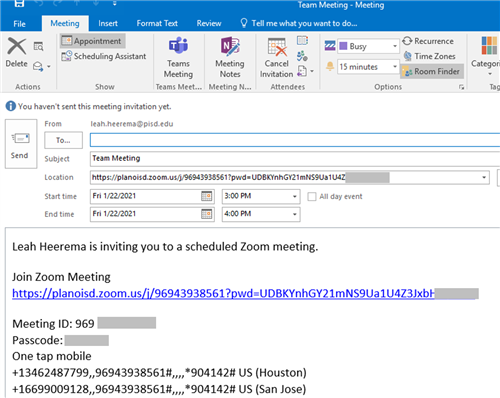Click the info icon in the notification bar
Viewport: 500px width, 398px height.
(11, 106)
